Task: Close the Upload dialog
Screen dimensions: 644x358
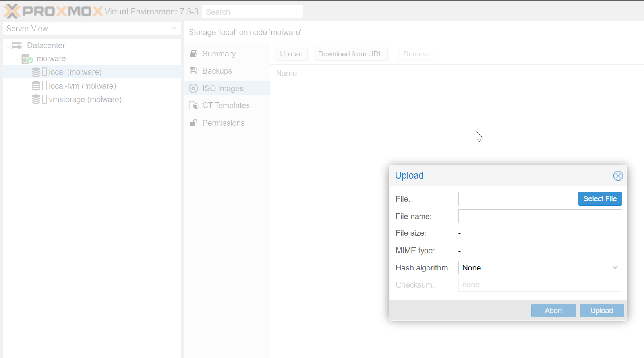Action: (x=618, y=176)
